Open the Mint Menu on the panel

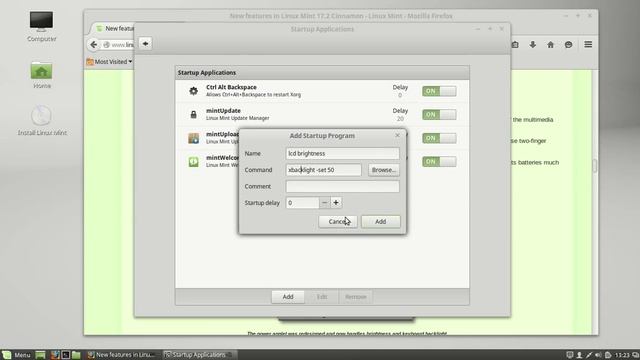coord(16,355)
